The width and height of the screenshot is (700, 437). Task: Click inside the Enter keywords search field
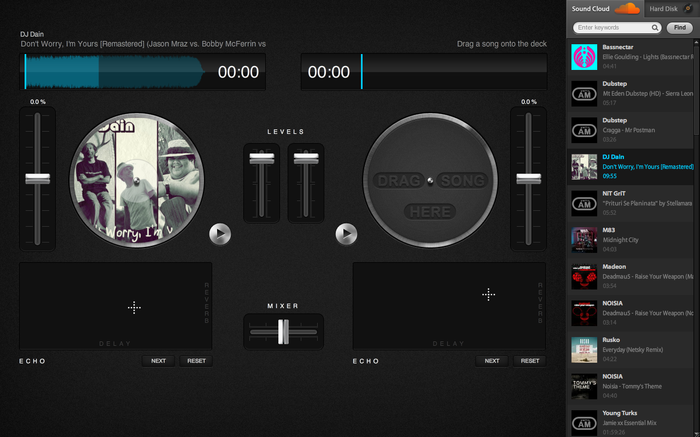coord(612,28)
